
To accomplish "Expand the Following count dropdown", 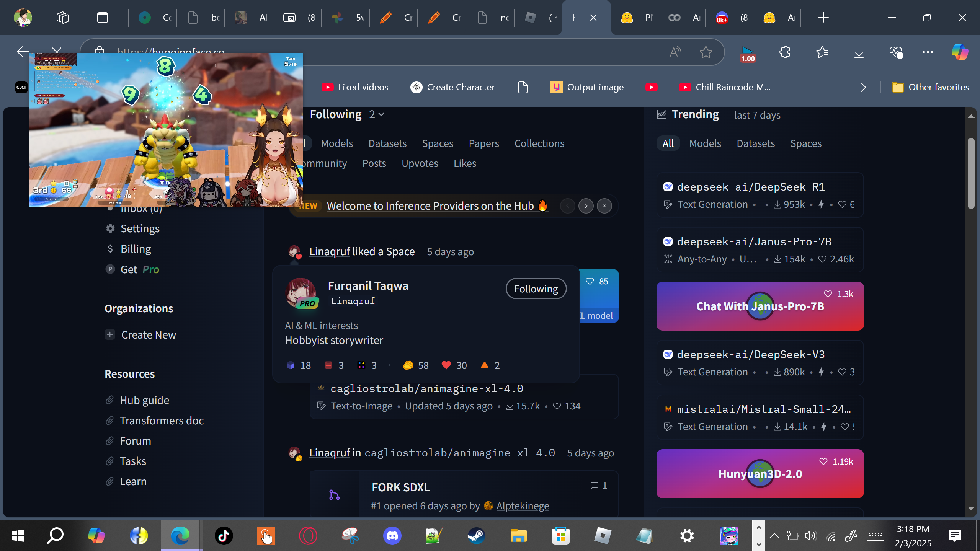I will coord(376,115).
